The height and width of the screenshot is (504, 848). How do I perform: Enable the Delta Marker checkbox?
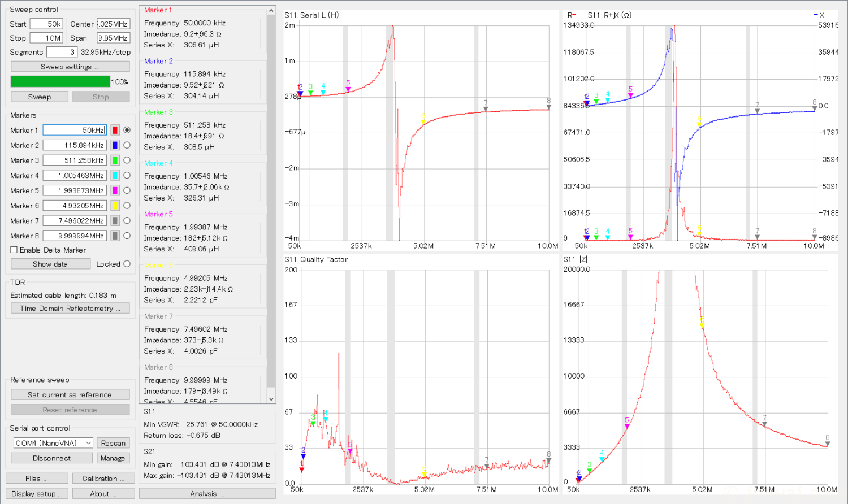(x=14, y=250)
